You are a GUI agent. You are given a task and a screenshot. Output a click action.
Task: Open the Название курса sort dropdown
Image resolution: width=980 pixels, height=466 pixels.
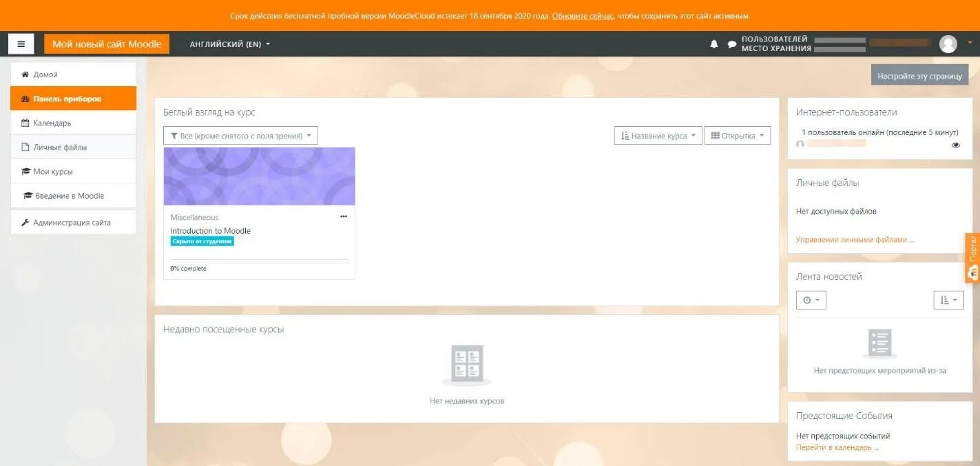(x=658, y=136)
